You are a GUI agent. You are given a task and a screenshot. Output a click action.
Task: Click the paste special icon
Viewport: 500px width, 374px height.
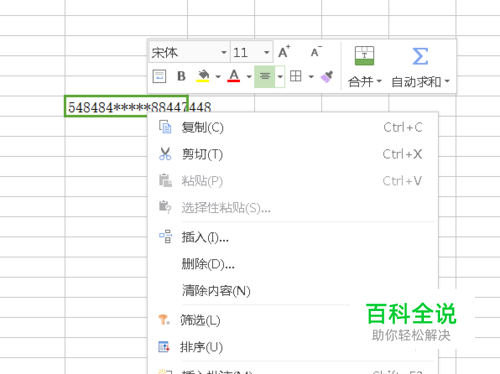pyautogui.click(x=165, y=207)
